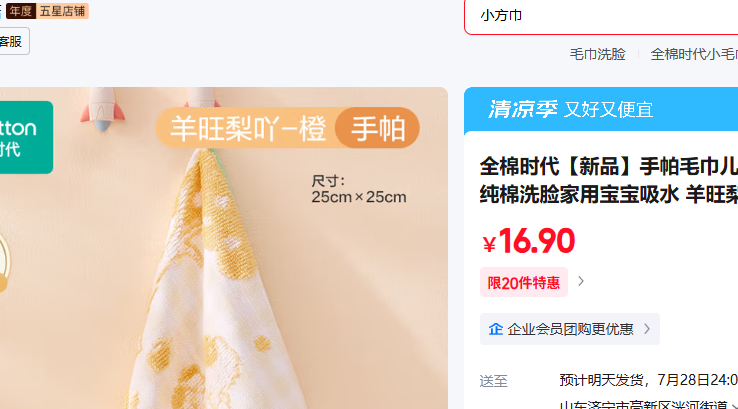Click the ¥ currency symbol beside price
The height and width of the screenshot is (409, 738).
489,244
